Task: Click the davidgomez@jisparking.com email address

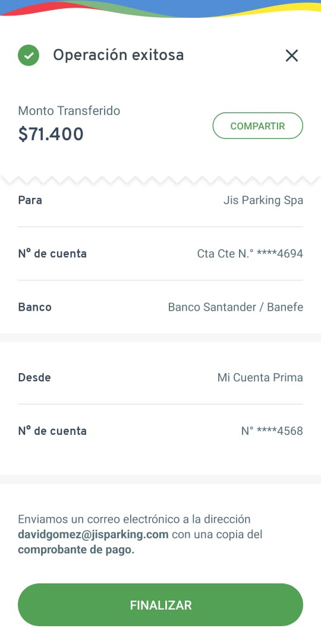Action: pyautogui.click(x=93, y=535)
